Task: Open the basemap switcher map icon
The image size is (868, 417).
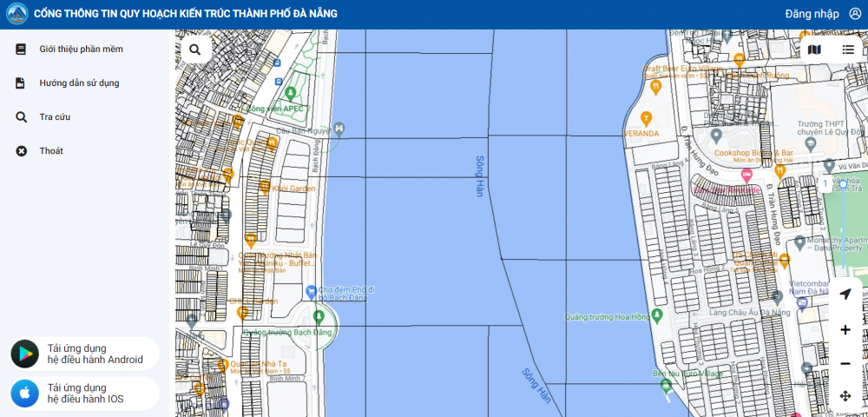Action: pyautogui.click(x=814, y=50)
